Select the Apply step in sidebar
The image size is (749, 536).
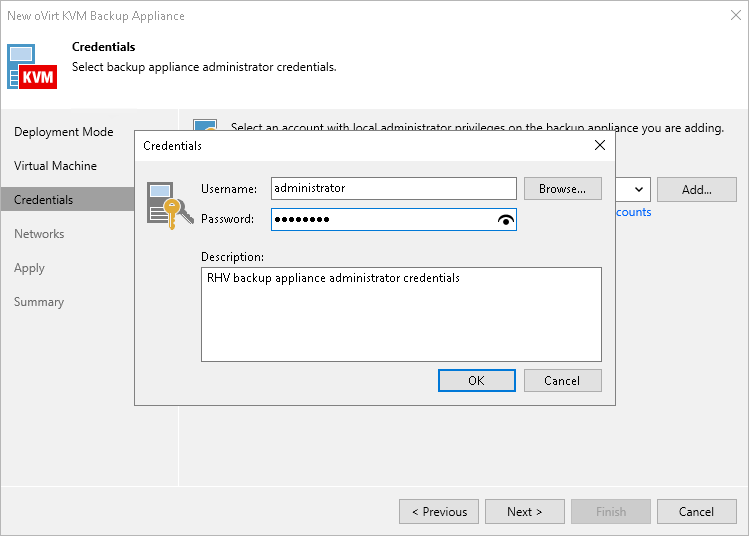pos(30,268)
